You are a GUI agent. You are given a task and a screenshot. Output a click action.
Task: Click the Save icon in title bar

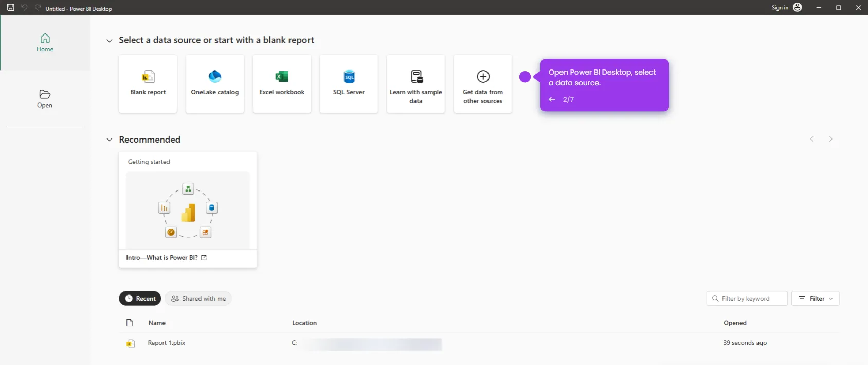(10, 8)
